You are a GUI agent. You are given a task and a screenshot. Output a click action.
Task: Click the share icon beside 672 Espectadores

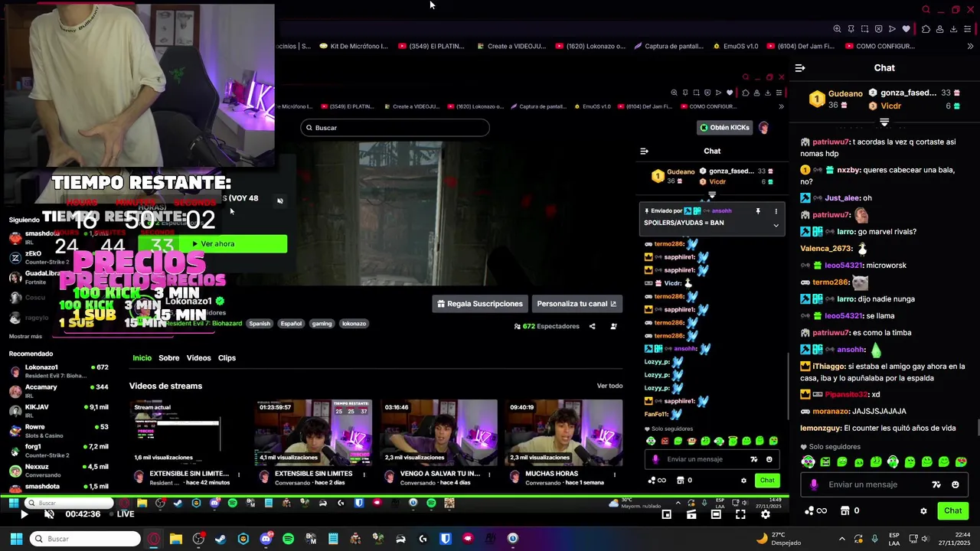[x=592, y=326]
